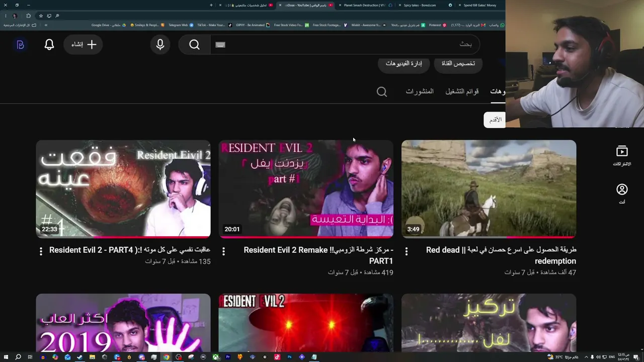Click the volume icon in the system tray
644x362 pixels.
pos(598,357)
